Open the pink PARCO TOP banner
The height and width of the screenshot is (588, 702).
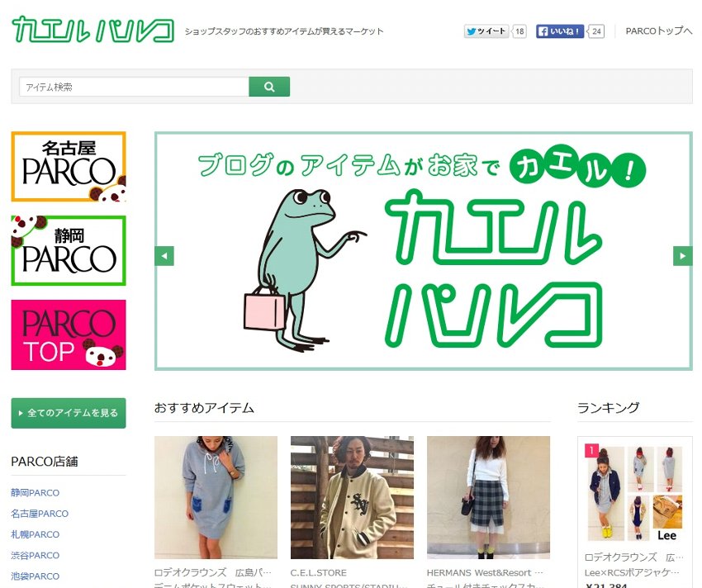click(69, 334)
